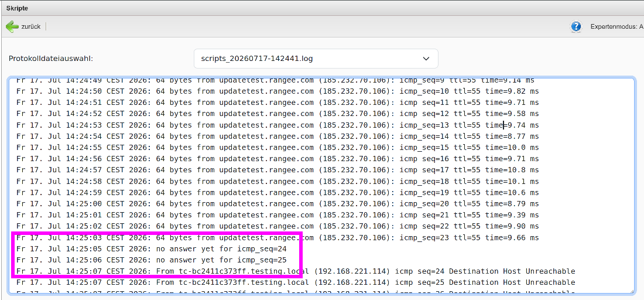The height and width of the screenshot is (300, 644).
Task: Click the log line with icmp_seq=19
Action: [278, 192]
